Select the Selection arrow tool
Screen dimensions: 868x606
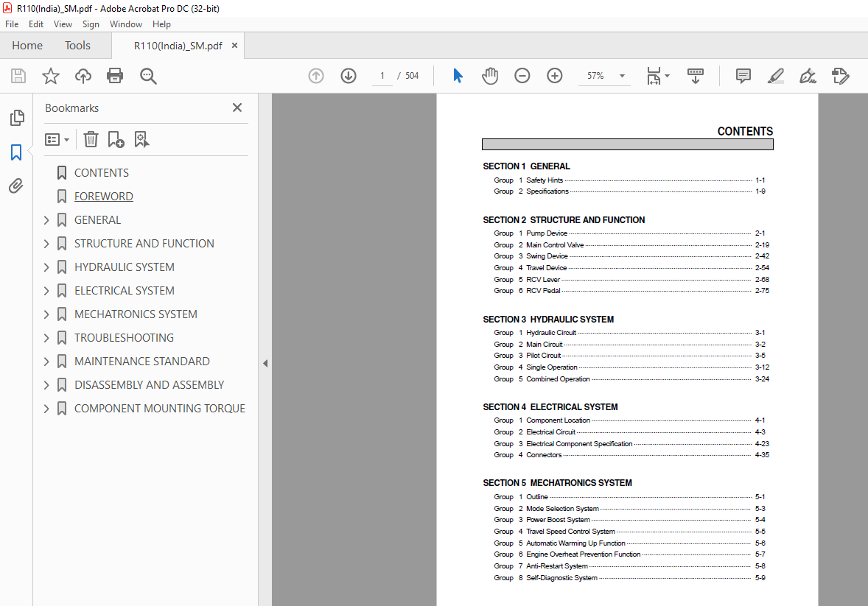(x=458, y=76)
